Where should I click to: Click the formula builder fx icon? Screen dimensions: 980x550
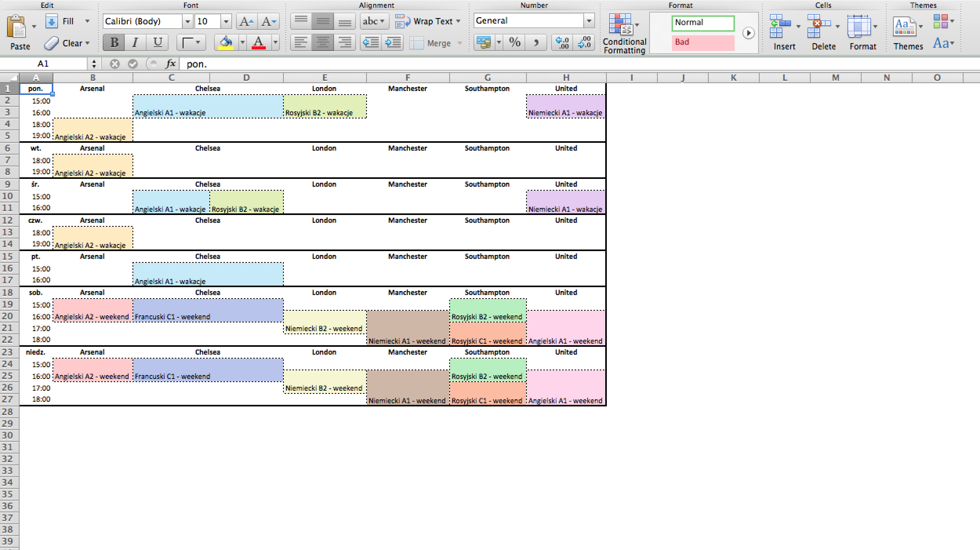coord(171,64)
